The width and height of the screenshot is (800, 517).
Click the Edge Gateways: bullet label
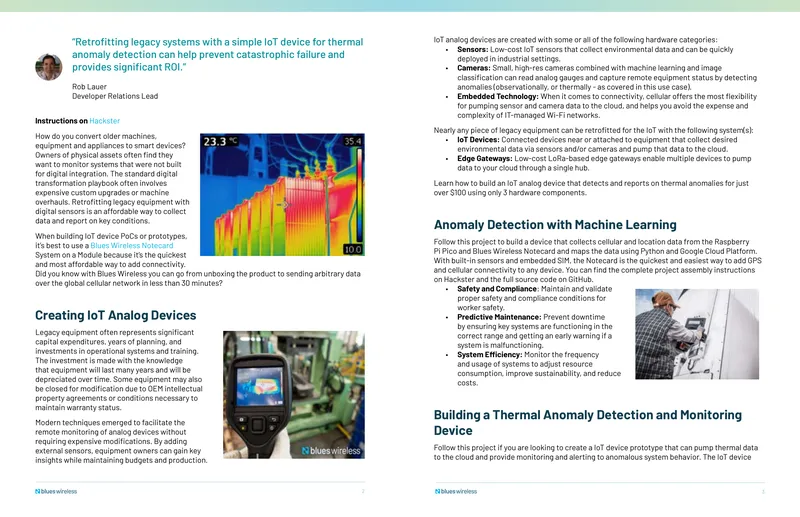(485, 159)
